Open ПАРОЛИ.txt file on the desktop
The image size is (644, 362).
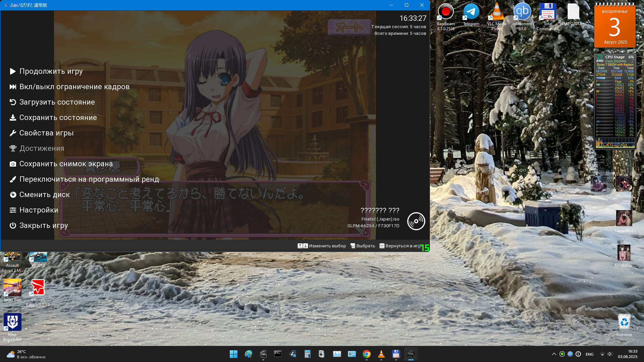(x=573, y=15)
